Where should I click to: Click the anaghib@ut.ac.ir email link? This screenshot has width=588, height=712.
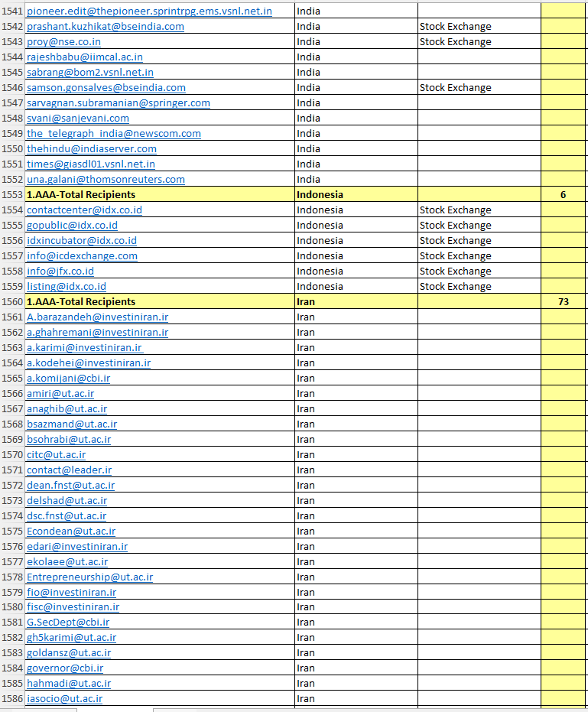pyautogui.click(x=67, y=408)
